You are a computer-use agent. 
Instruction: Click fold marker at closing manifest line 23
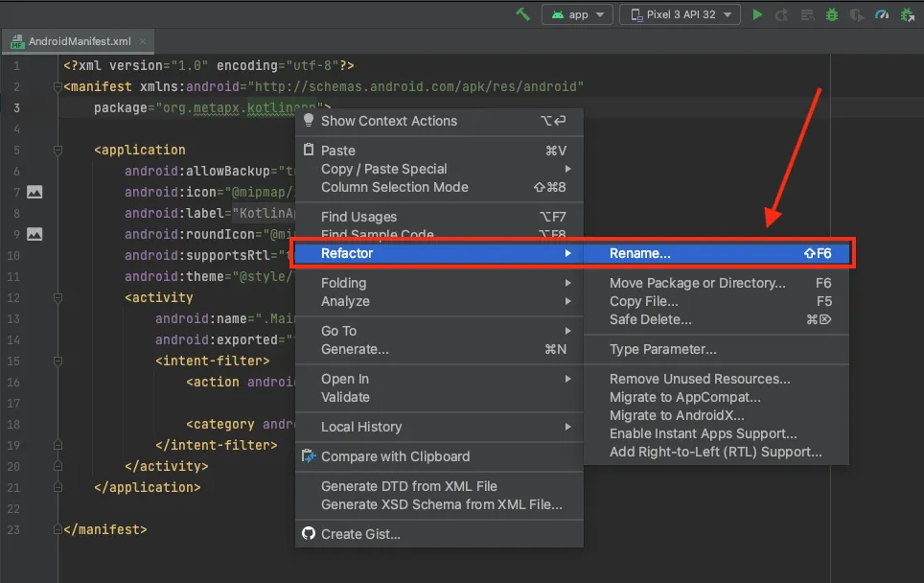tap(58, 529)
